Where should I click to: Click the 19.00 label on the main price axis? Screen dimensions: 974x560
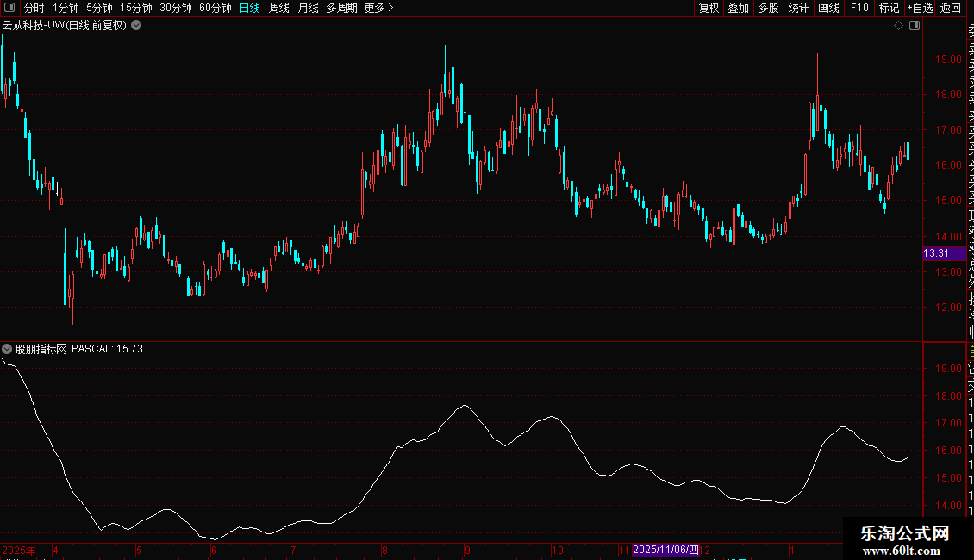[948, 59]
